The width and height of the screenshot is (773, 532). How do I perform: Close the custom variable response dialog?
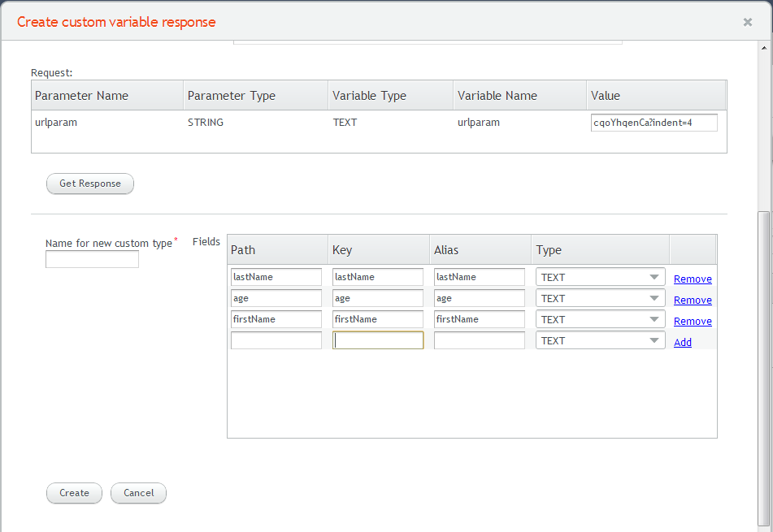747,22
